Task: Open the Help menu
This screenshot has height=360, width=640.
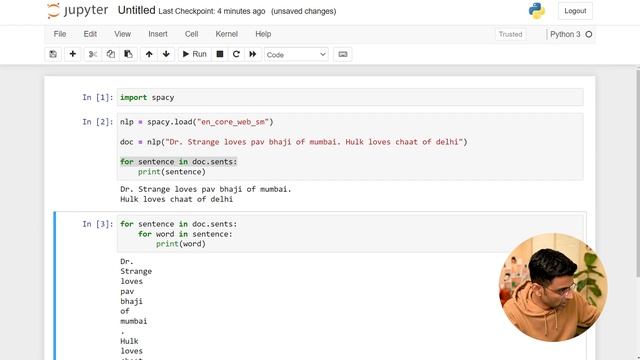Action: (263, 34)
